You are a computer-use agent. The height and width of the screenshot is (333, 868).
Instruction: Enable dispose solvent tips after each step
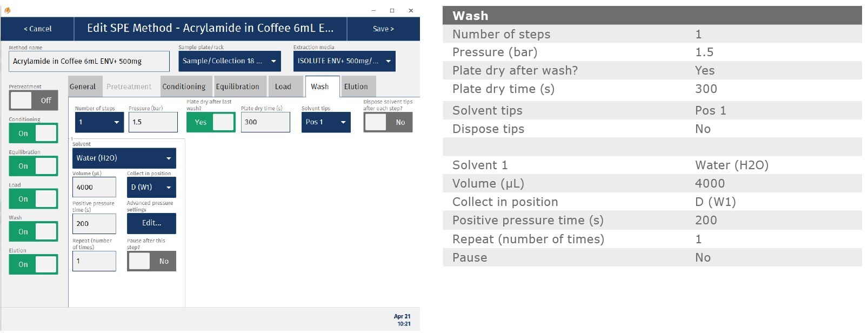(x=388, y=122)
